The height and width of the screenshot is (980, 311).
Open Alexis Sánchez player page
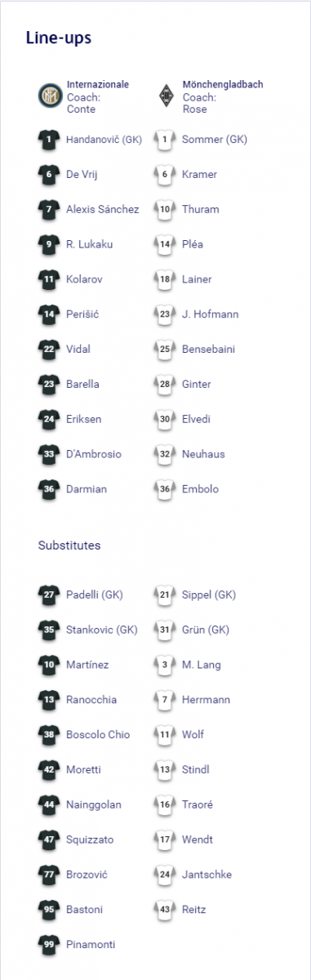coord(103,209)
